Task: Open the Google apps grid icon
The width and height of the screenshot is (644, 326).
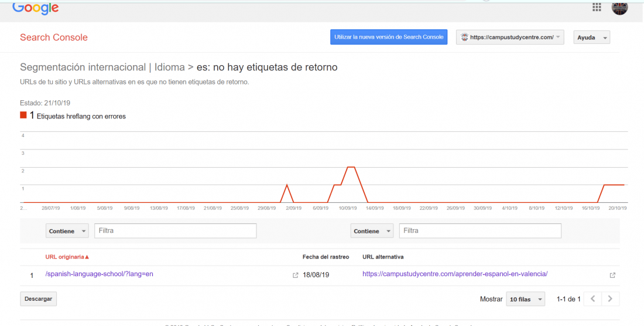Action: [597, 7]
